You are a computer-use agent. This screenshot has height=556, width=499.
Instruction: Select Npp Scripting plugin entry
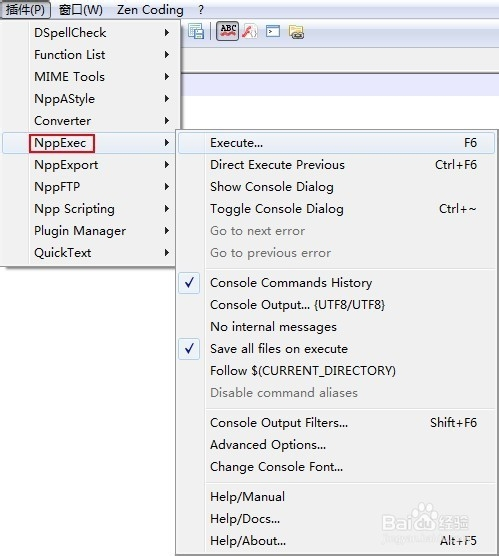pos(74,209)
